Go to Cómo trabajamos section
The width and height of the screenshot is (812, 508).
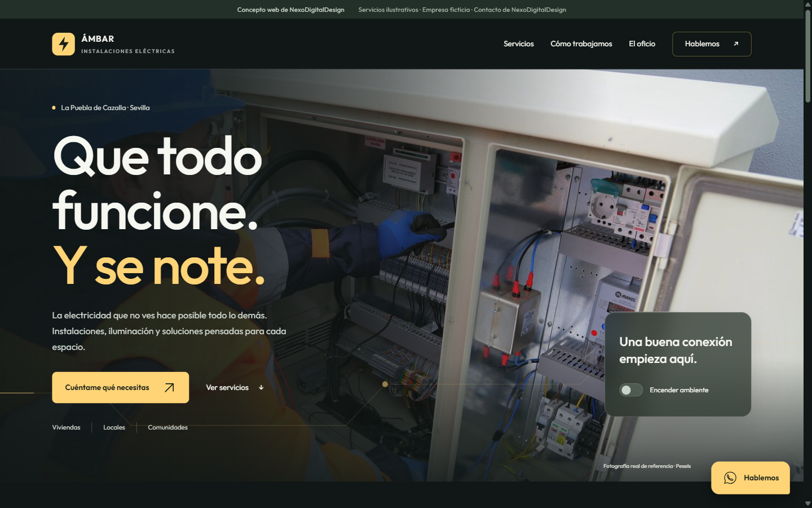pos(581,44)
